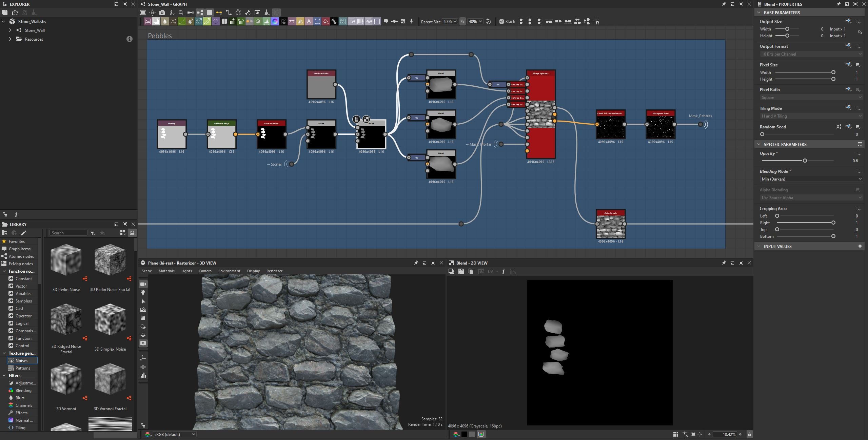Add a Channels Shuffle node from the toolbar
Image resolution: width=868 pixels, height=440 pixels.
173,21
